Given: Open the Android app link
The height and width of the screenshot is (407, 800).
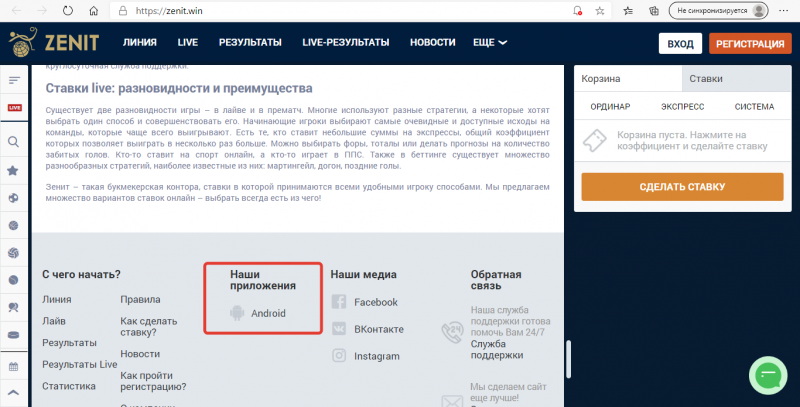Looking at the screenshot, I should [268, 313].
